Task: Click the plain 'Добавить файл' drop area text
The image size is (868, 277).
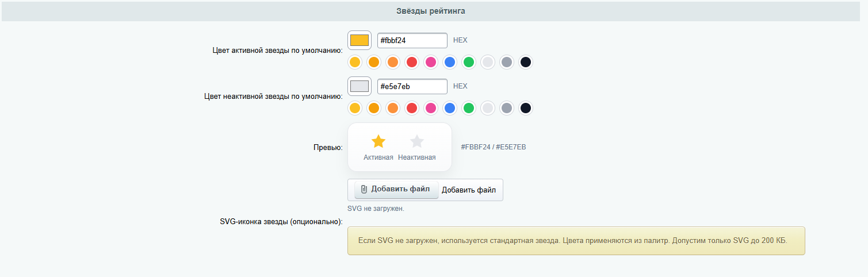Action: [x=469, y=190]
